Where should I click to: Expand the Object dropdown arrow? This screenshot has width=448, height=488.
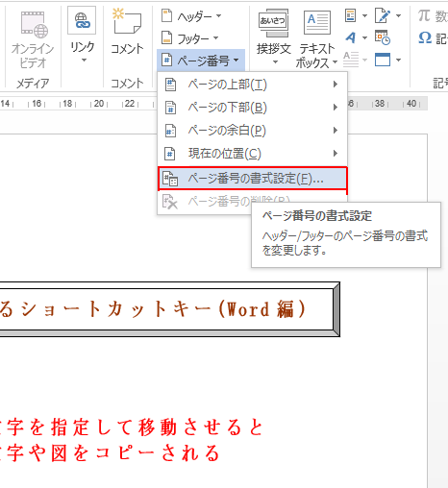click(398, 60)
